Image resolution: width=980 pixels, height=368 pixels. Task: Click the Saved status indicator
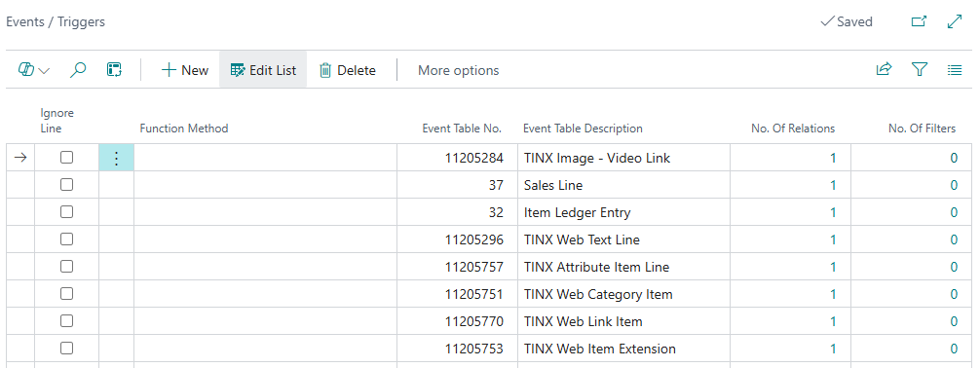(847, 21)
